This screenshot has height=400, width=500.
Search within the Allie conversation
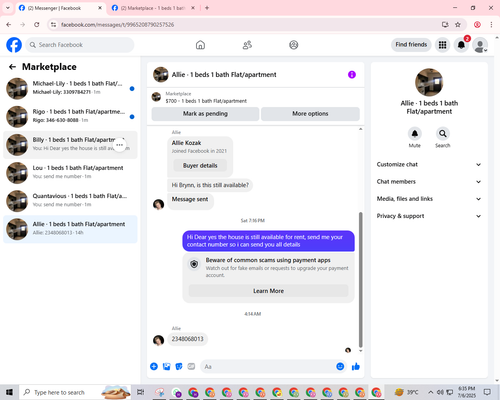pos(443,134)
